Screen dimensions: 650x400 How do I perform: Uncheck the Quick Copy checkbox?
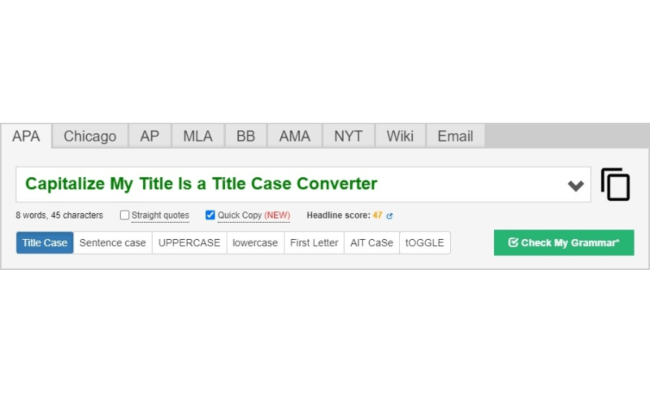[x=210, y=215]
